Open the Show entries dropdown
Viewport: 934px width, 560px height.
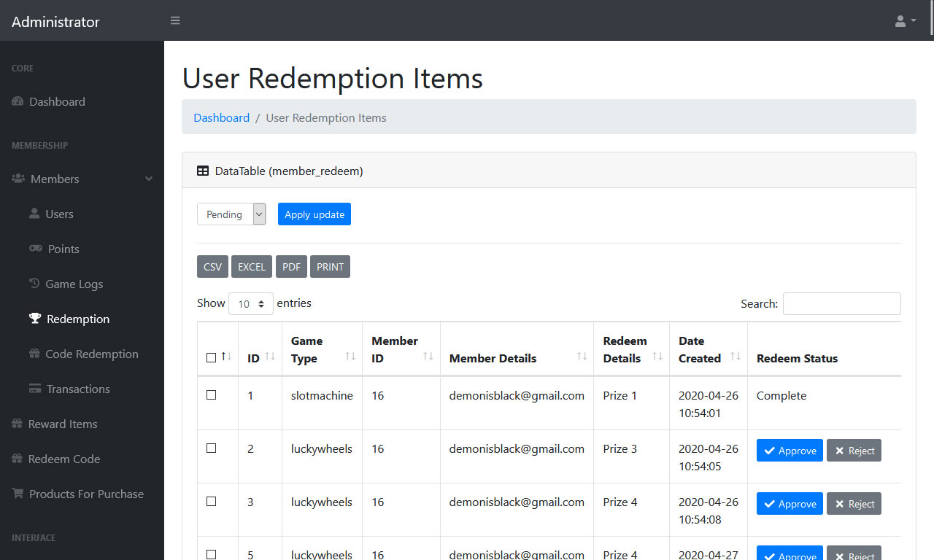[251, 303]
